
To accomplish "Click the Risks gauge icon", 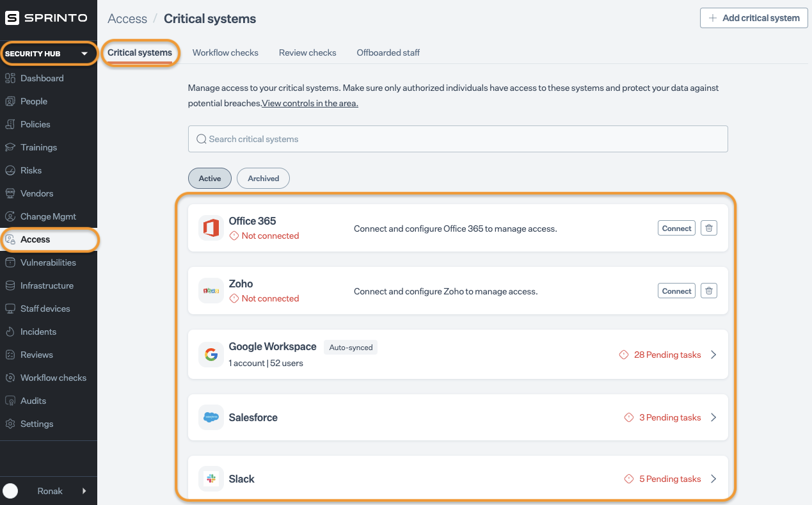I will 10,170.
